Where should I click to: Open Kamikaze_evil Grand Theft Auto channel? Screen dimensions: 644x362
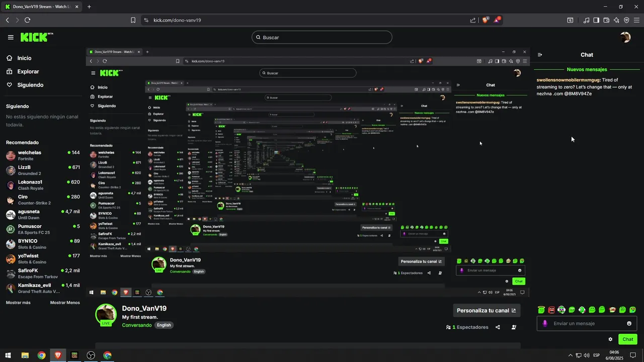pyautogui.click(x=43, y=288)
